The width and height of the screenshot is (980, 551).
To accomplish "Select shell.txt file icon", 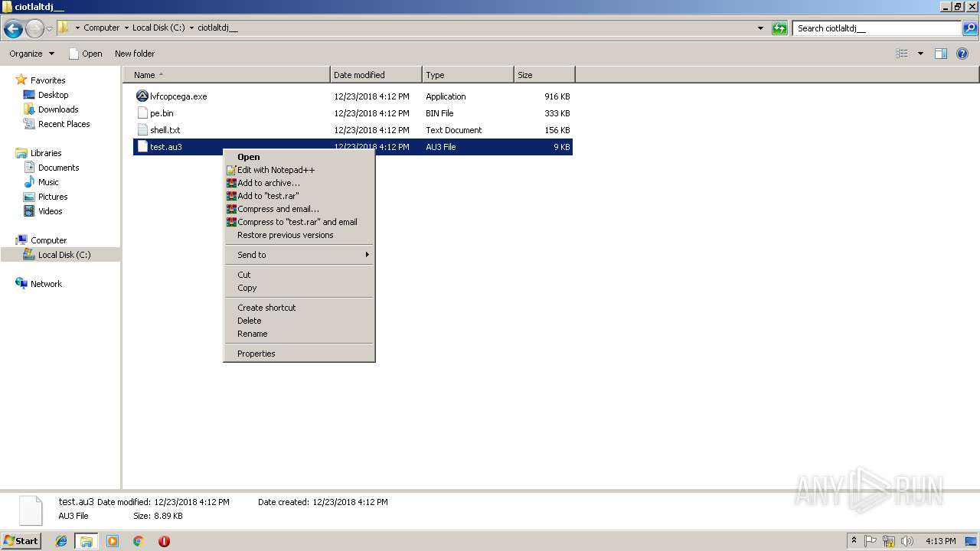I will click(142, 130).
